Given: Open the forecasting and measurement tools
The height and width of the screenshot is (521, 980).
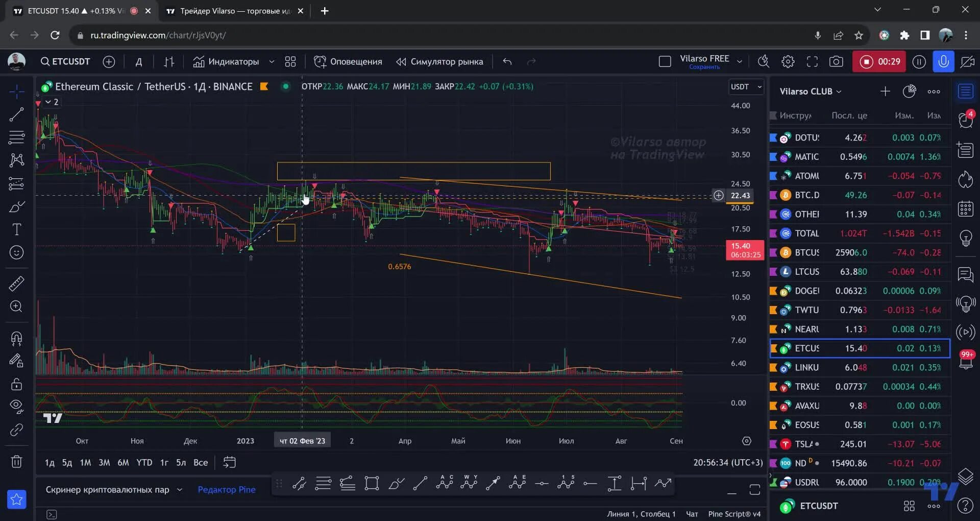Looking at the screenshot, I should [x=16, y=183].
